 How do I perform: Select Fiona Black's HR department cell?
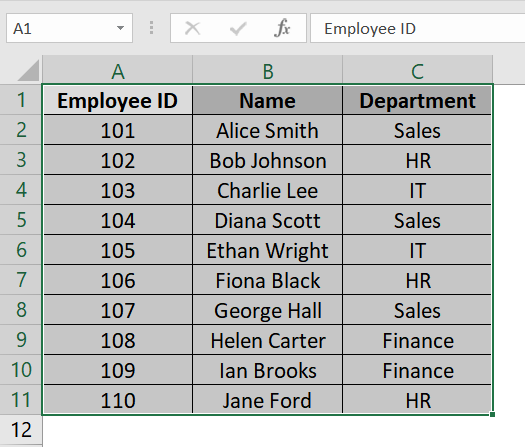[417, 280]
